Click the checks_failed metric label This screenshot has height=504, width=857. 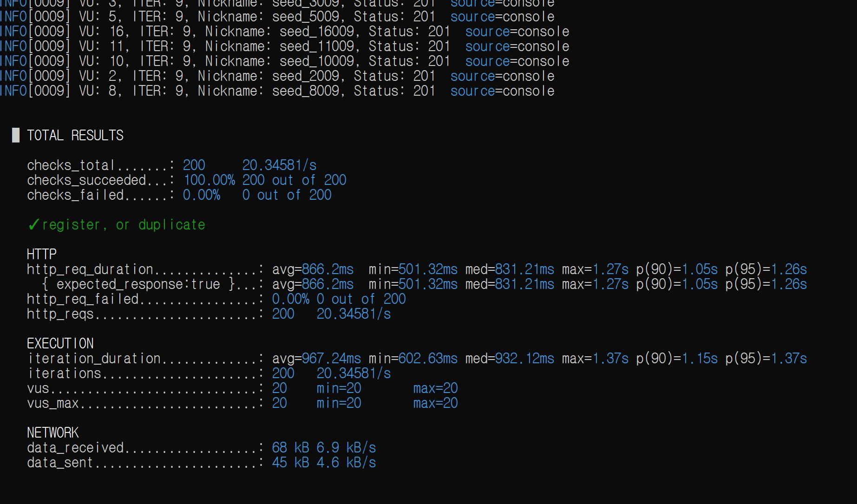75,195
